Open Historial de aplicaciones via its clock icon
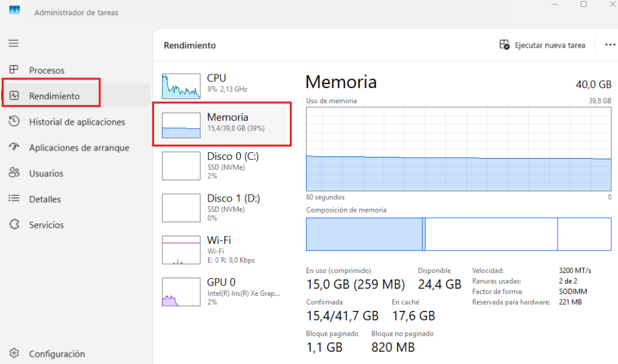The image size is (618, 364). click(14, 121)
